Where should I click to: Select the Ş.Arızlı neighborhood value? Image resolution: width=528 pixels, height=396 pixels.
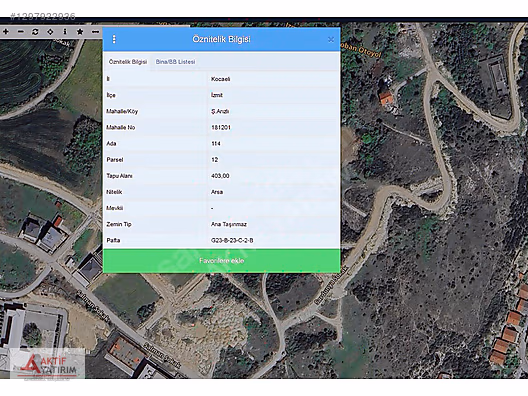220,111
